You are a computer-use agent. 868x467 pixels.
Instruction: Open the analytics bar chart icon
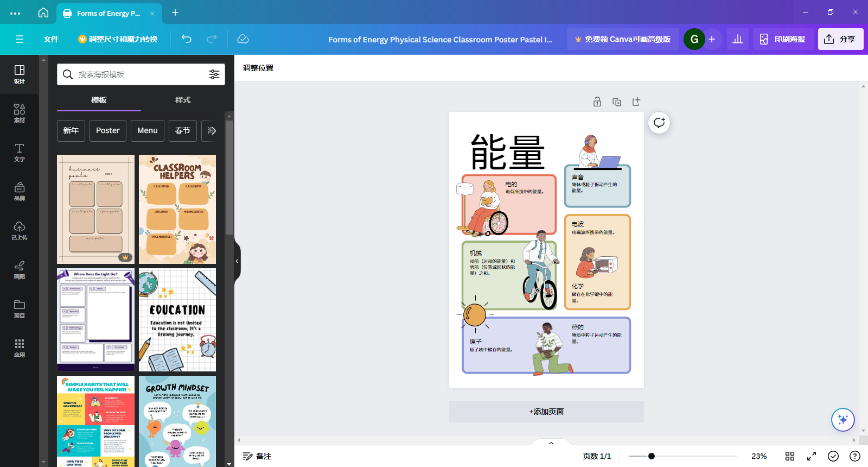(x=738, y=39)
